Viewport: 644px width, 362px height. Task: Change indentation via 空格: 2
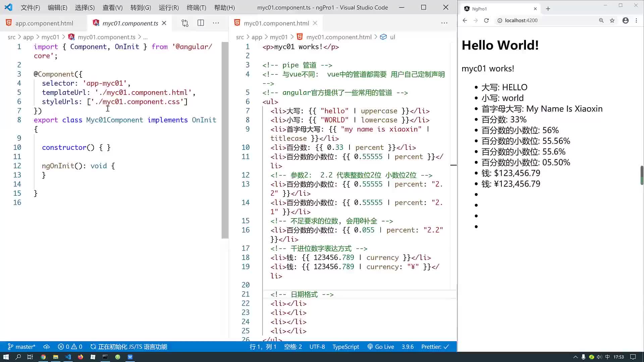point(293,347)
